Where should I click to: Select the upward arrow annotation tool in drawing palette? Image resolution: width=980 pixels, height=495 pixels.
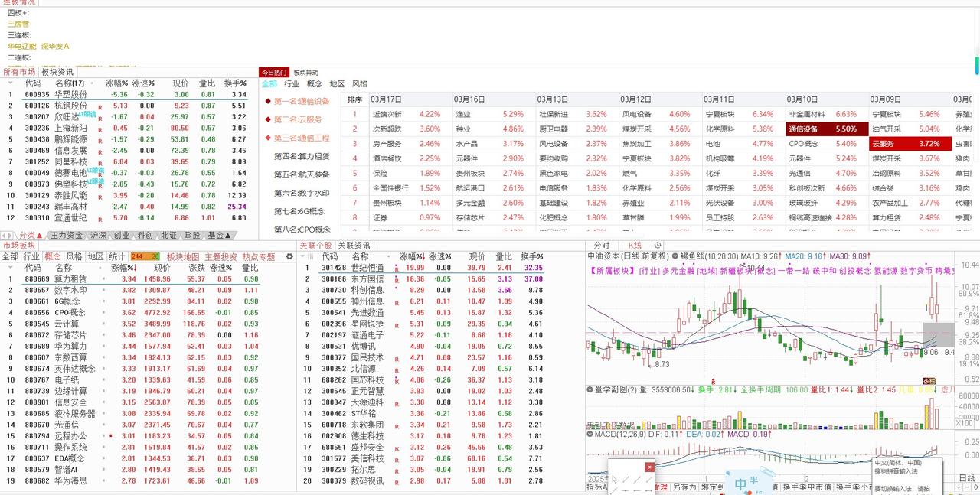[649, 478]
